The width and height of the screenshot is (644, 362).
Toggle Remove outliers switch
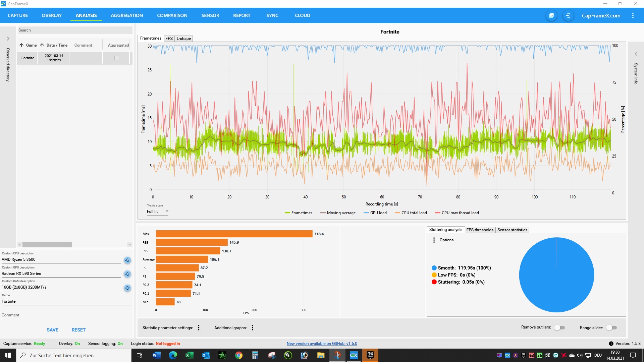[559, 327]
